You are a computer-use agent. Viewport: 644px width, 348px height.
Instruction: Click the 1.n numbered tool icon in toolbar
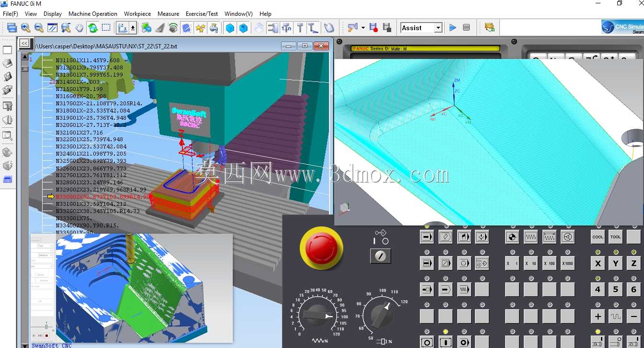tap(286, 28)
